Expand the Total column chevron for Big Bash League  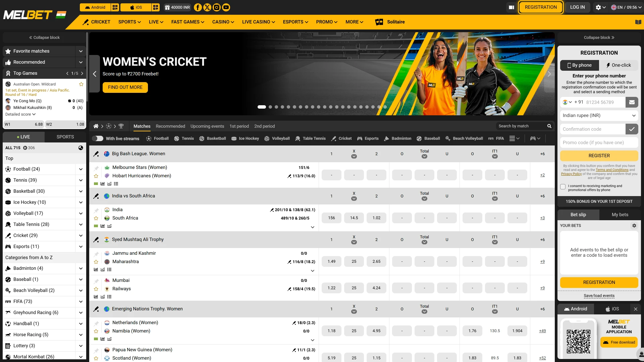tap(424, 156)
